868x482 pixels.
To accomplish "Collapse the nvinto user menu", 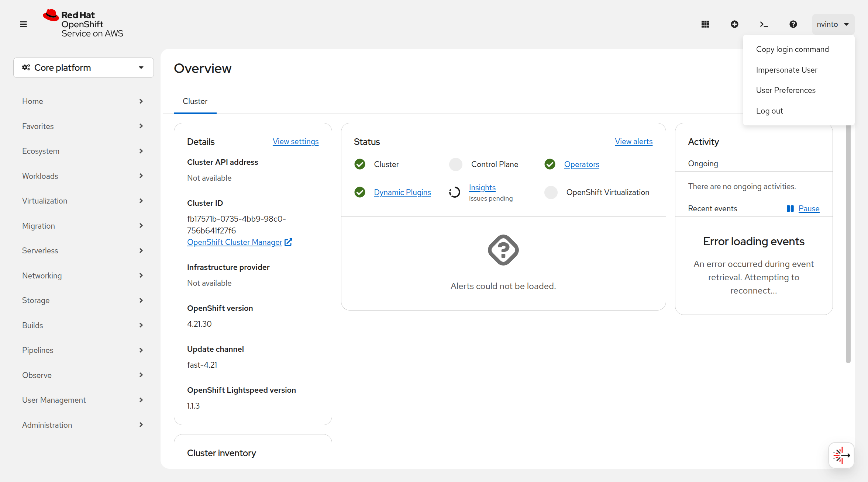I will tap(833, 24).
